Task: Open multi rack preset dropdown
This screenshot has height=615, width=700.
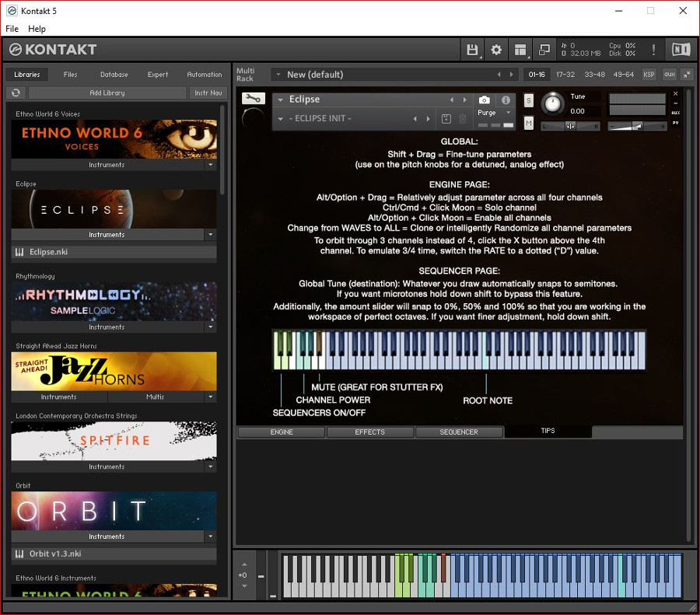Action: pos(278,75)
